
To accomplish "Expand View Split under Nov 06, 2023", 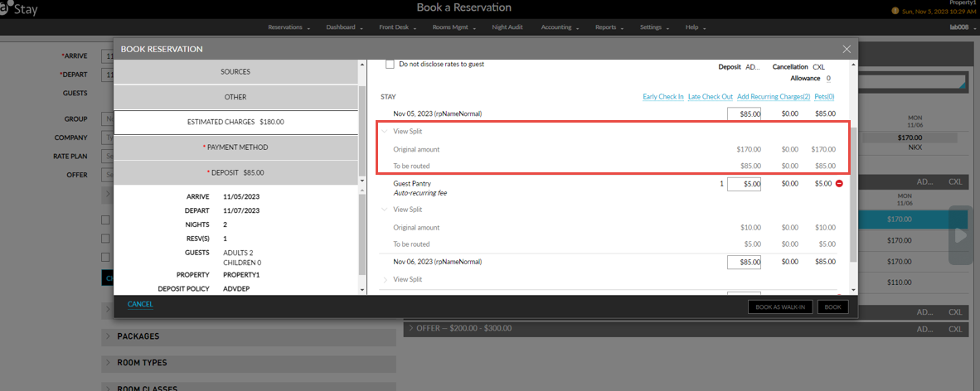I will tap(385, 279).
